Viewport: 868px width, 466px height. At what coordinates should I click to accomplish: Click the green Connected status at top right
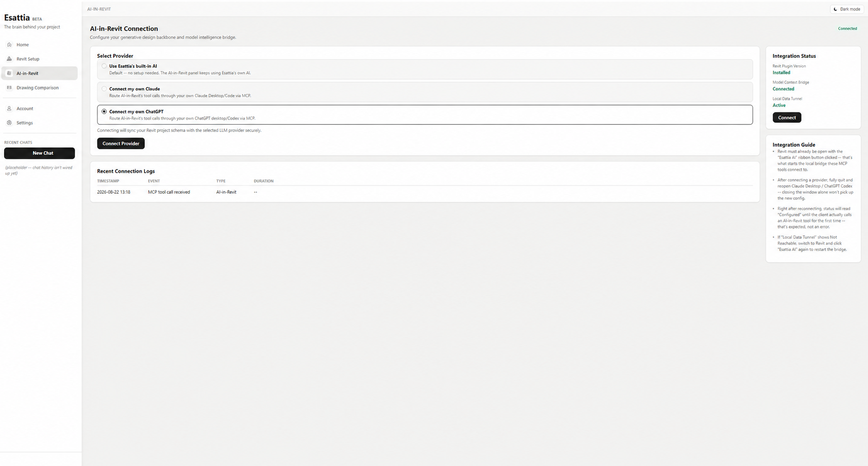point(847,28)
